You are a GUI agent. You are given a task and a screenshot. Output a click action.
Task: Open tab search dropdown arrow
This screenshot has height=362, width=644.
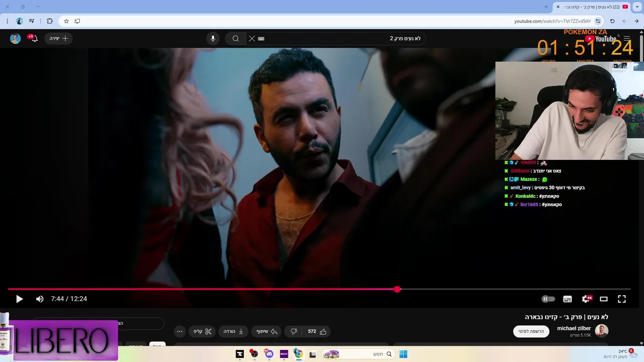(637, 7)
